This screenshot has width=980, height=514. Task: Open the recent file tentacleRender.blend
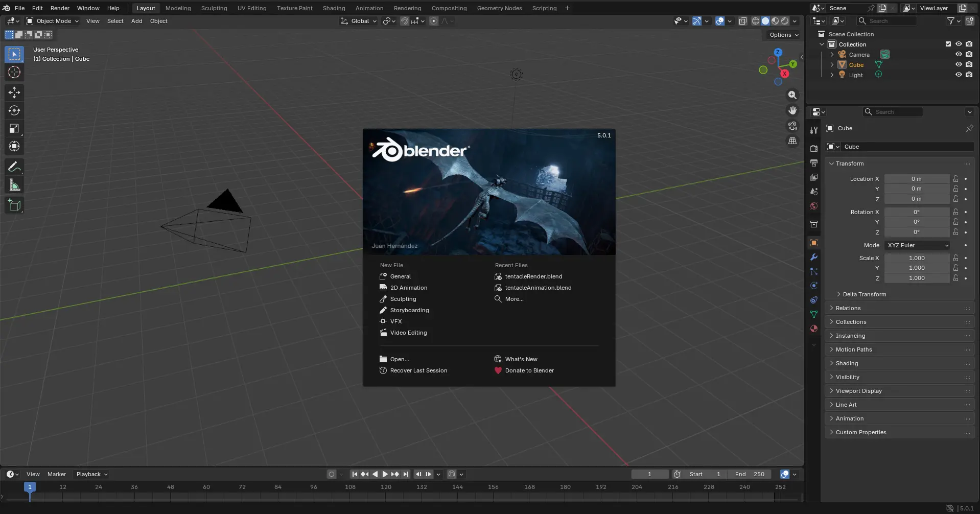point(533,276)
